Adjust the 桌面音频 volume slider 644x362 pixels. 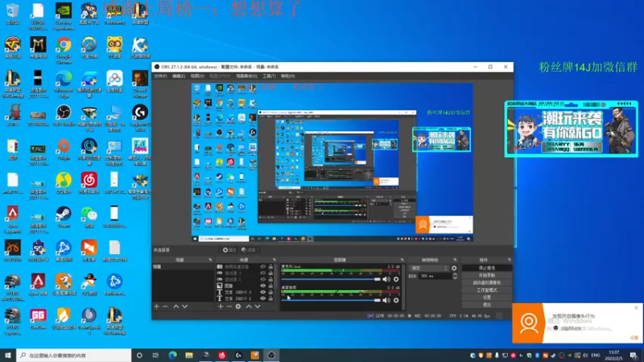(331, 300)
